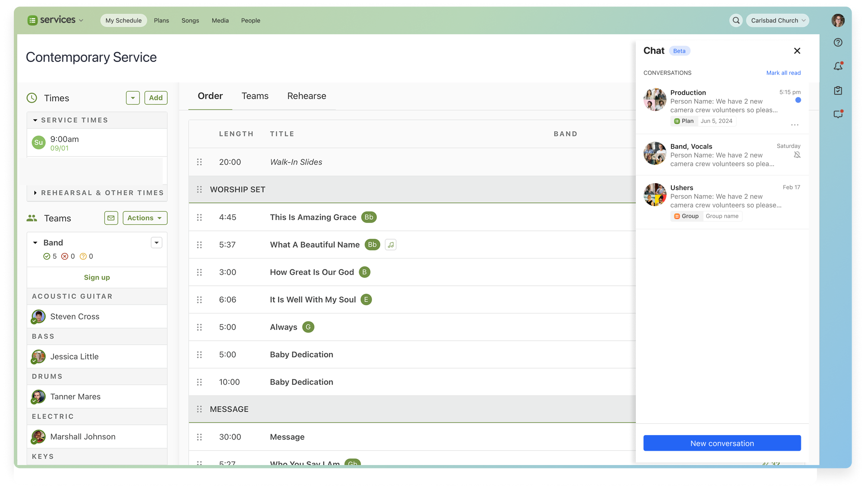The height and width of the screenshot is (504, 865).
Task: Open the tasks clipboard icon
Action: click(838, 90)
